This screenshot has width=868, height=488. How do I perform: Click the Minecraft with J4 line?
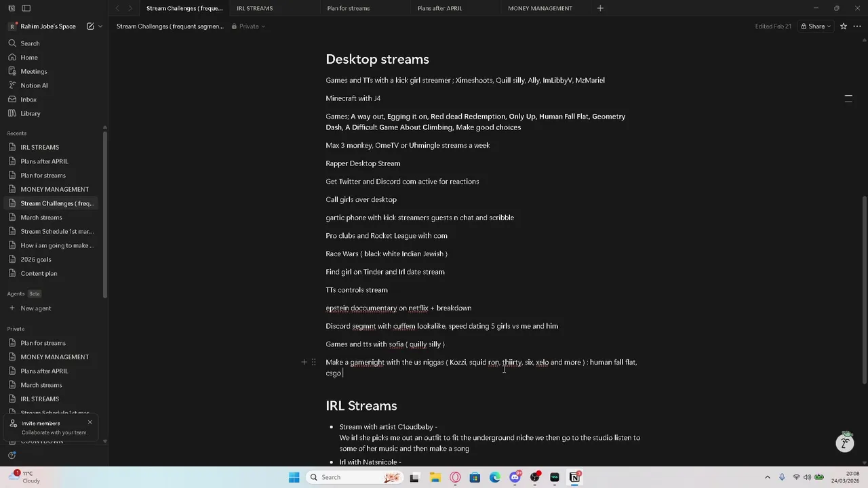point(353,98)
